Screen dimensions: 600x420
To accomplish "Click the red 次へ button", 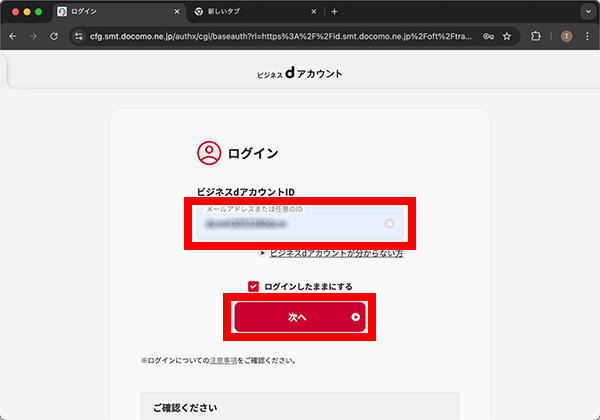I will click(300, 317).
